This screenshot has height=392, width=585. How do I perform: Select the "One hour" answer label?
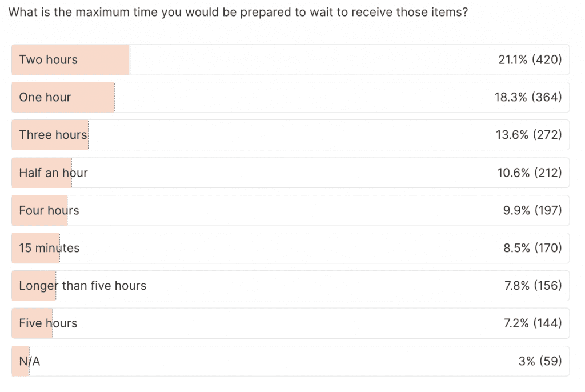point(45,97)
